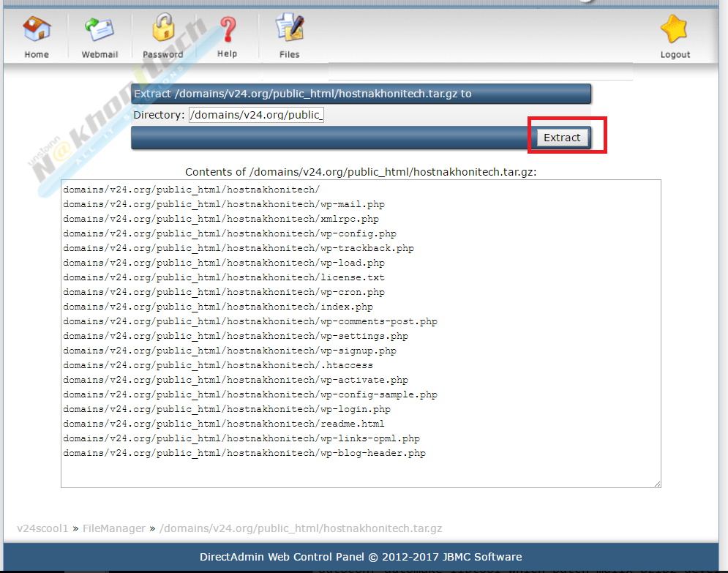Click the Home text label in toolbar

[x=37, y=55]
